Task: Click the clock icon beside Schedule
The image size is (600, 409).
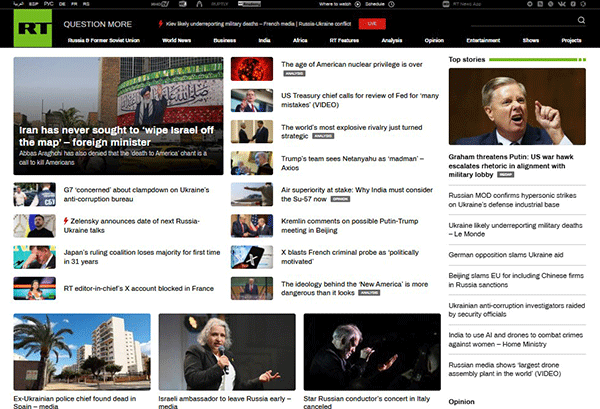Action: [x=391, y=4]
